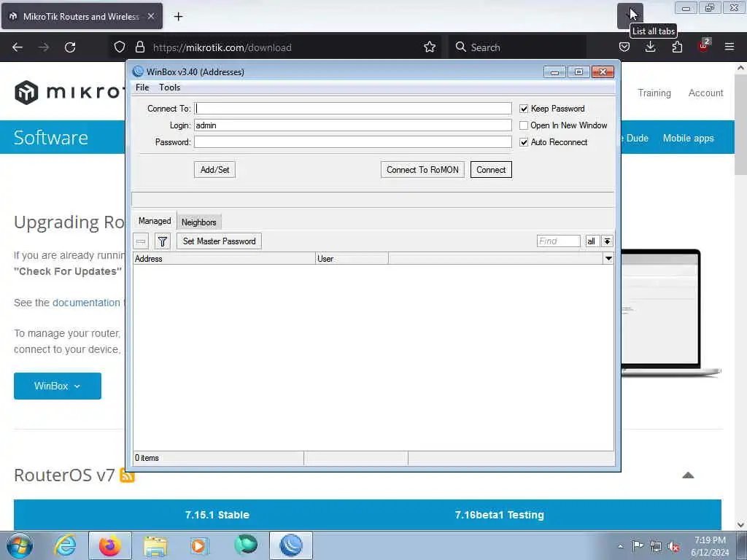Viewport: 747px width, 560px height.
Task: Open Pocket save icon in Firefox toolbar
Action: [624, 47]
